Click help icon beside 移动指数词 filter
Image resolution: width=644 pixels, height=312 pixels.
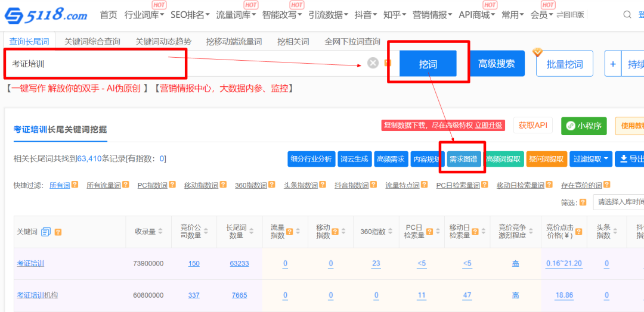[224, 185]
